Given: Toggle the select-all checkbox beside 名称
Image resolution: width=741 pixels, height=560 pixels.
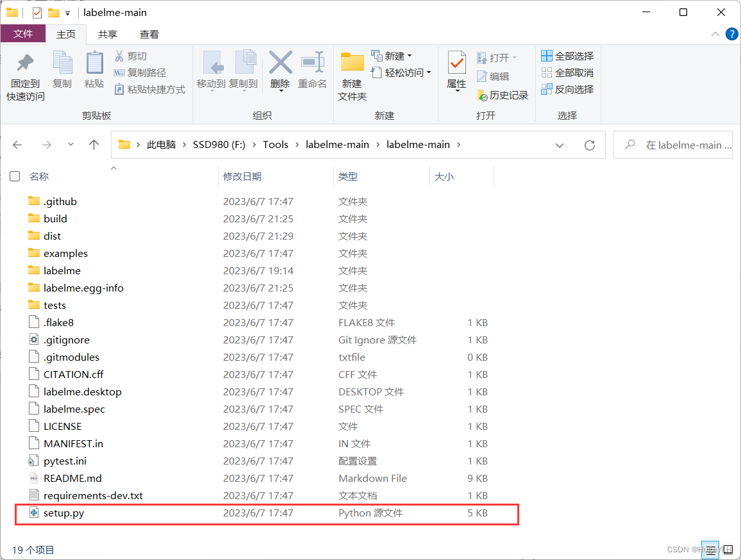Looking at the screenshot, I should point(15,176).
